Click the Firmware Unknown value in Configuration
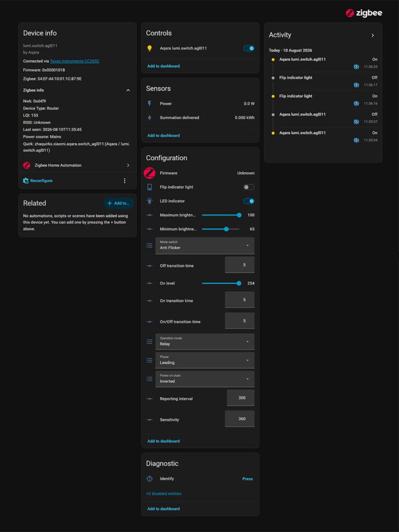The image size is (399, 532). [246, 173]
